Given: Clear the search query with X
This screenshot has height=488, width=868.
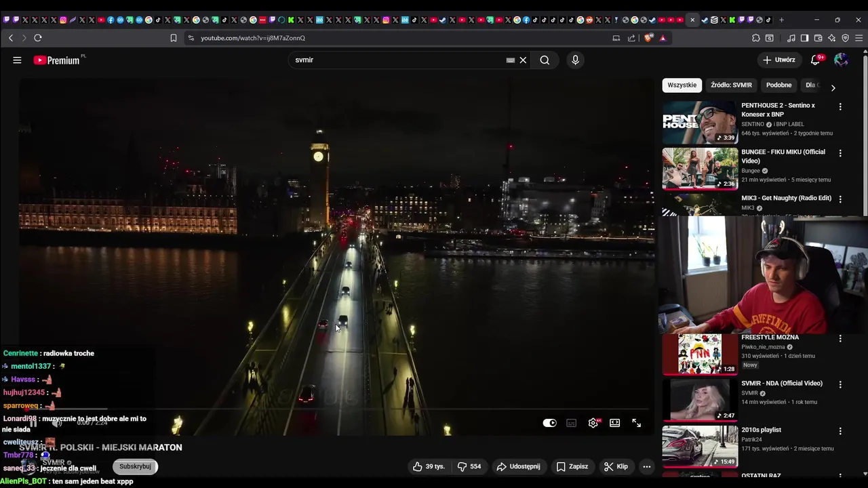Looking at the screenshot, I should tap(523, 60).
